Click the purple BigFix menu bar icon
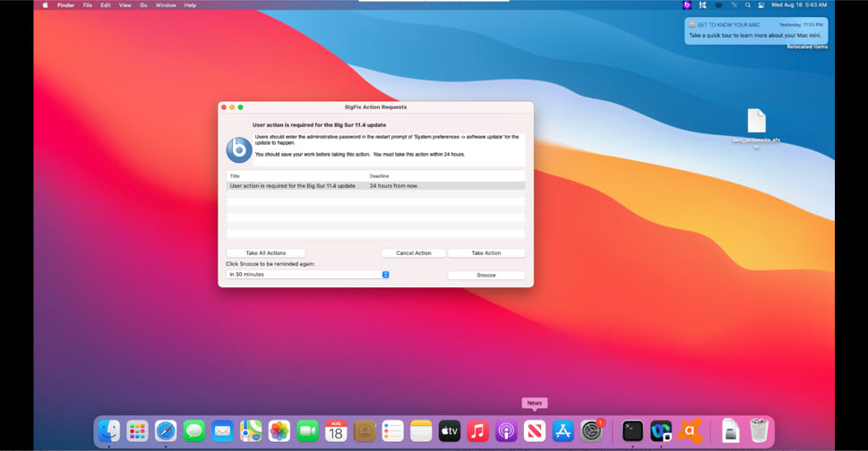 coord(687,5)
